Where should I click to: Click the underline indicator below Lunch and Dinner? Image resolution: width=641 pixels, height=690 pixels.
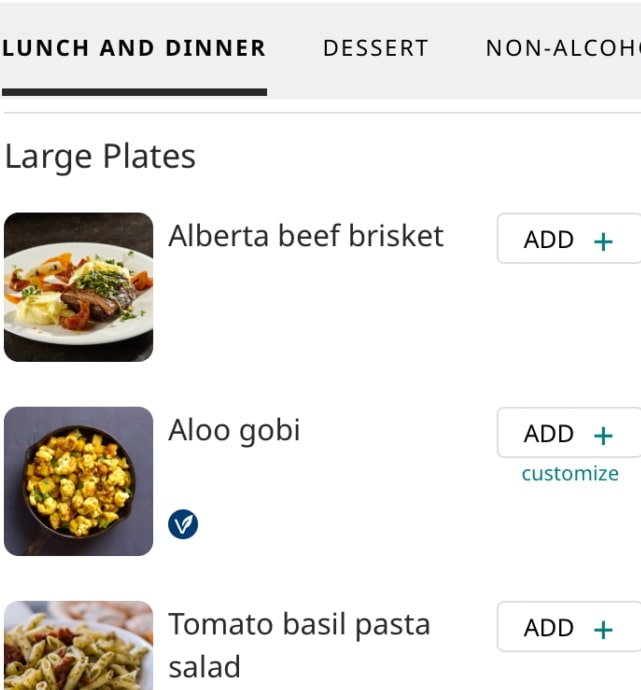134,92
